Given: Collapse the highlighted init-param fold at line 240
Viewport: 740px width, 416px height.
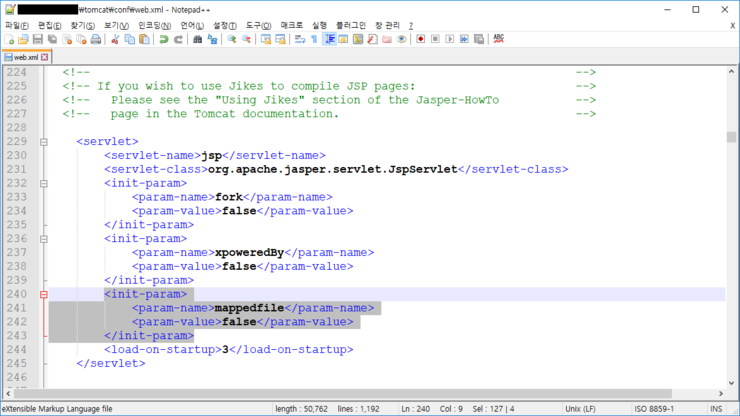Looking at the screenshot, I should tap(43, 294).
